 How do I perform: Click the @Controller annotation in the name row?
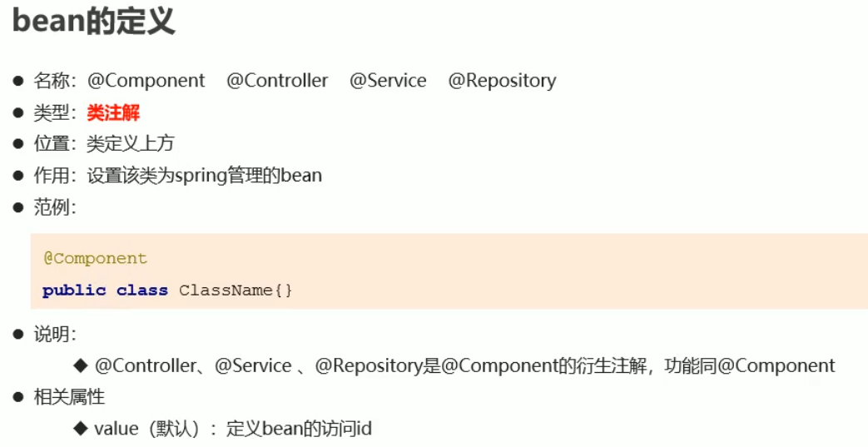(277, 81)
